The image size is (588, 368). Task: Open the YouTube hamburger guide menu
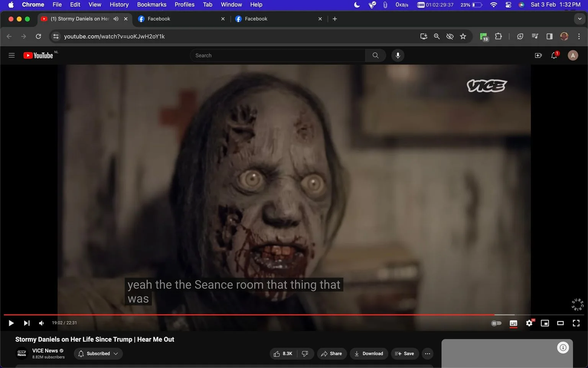[11, 56]
